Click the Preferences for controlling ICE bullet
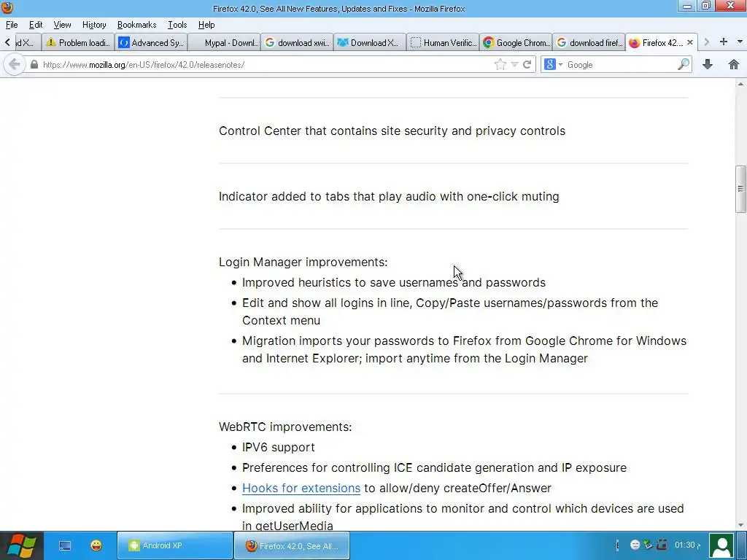 (x=434, y=467)
